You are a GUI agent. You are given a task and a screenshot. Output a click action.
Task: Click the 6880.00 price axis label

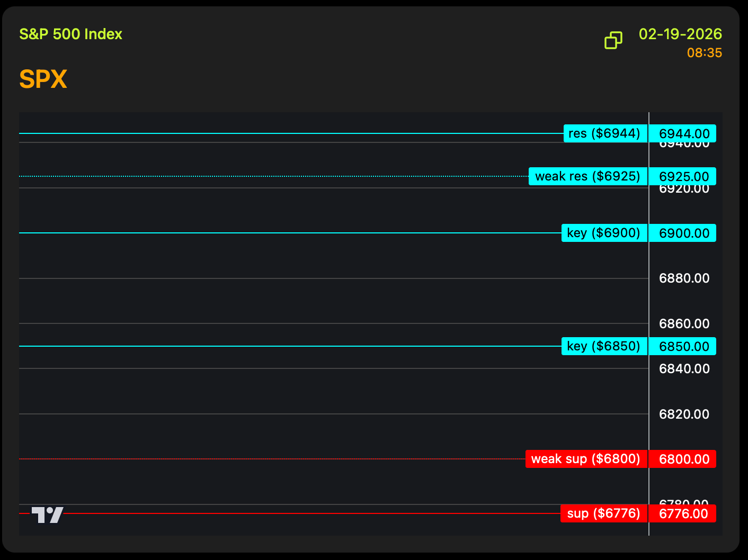[x=684, y=278]
